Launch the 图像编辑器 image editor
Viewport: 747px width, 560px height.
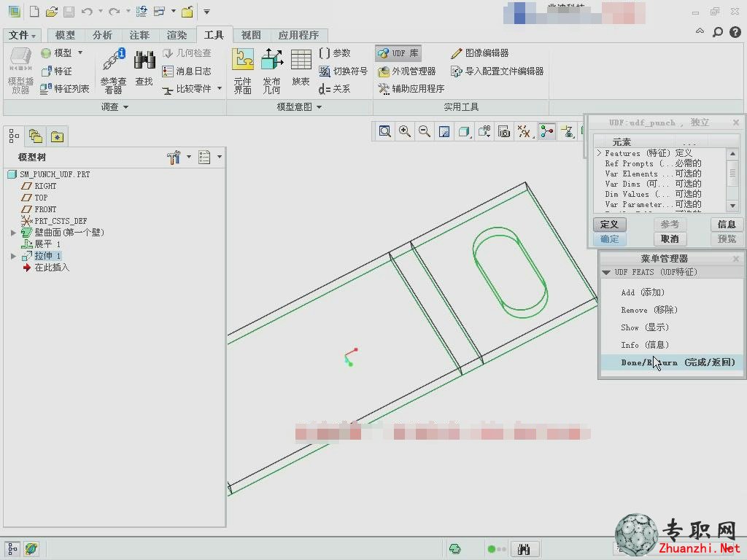(479, 52)
